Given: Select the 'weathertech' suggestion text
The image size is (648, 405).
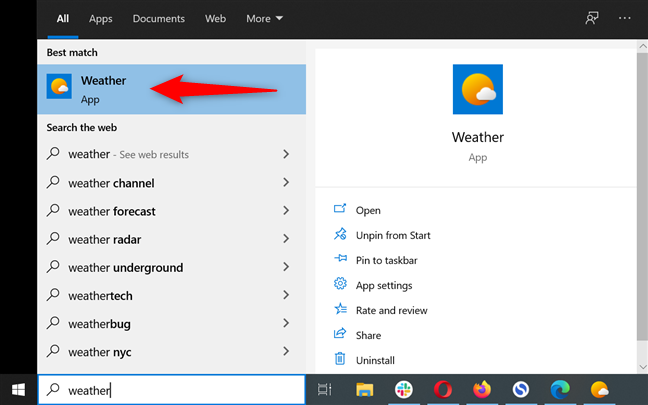Looking at the screenshot, I should 100,296.
